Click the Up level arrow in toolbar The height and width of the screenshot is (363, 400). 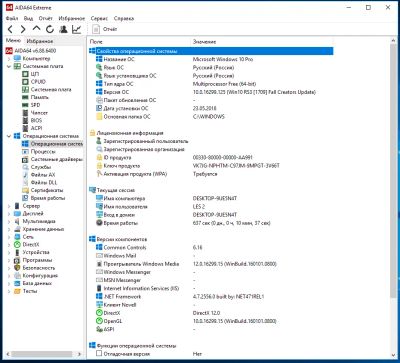coord(36,29)
